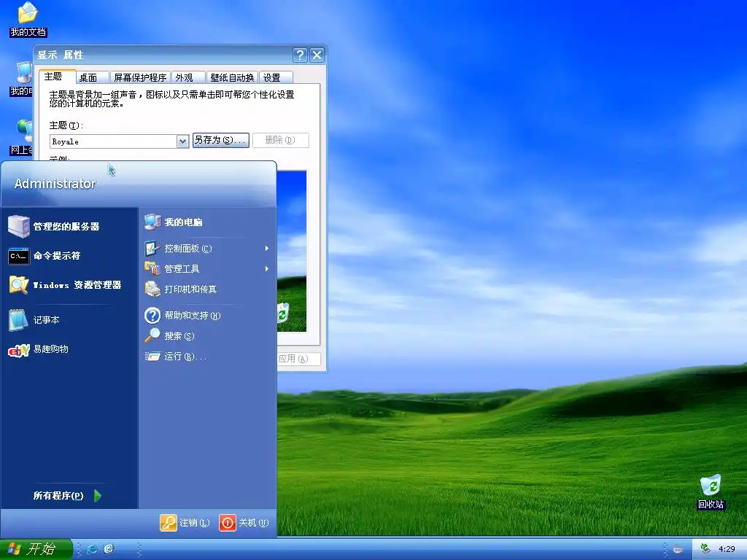The image size is (747, 560).
Task: Open My Documents (我的文档) desktop icon
Action: click(28, 19)
